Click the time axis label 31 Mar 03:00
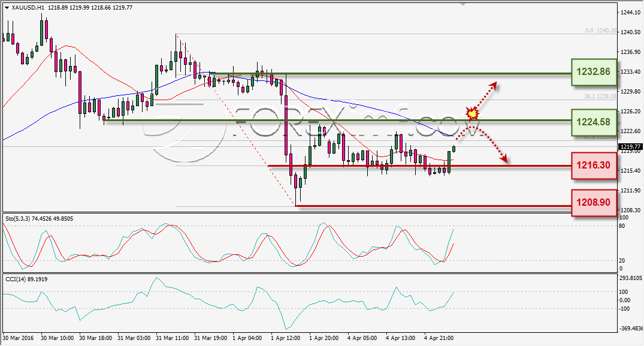 click(134, 338)
